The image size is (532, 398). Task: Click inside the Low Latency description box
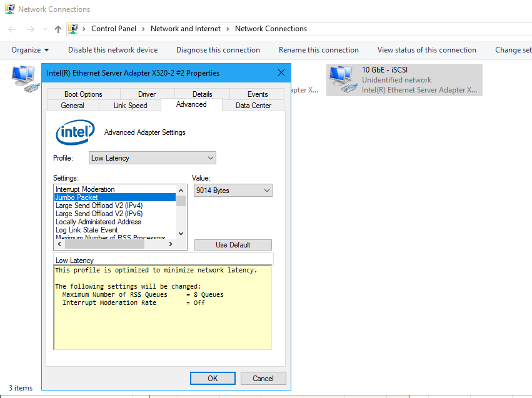(163, 307)
